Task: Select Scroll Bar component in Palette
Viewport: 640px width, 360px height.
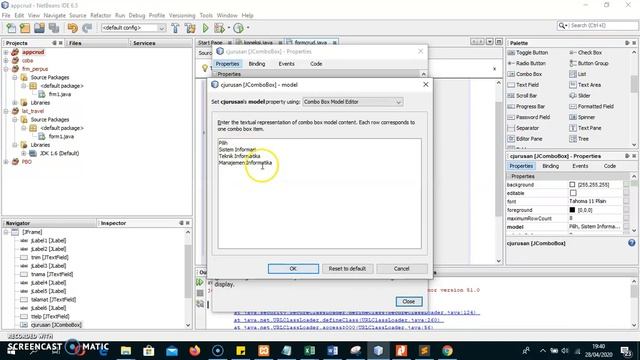Action: pyautogui.click(x=522, y=96)
